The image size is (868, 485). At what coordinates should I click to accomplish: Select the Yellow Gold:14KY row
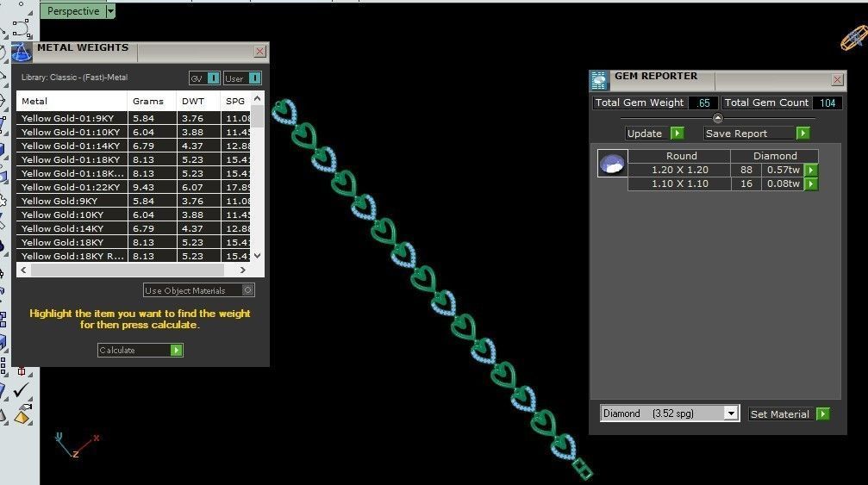click(134, 228)
